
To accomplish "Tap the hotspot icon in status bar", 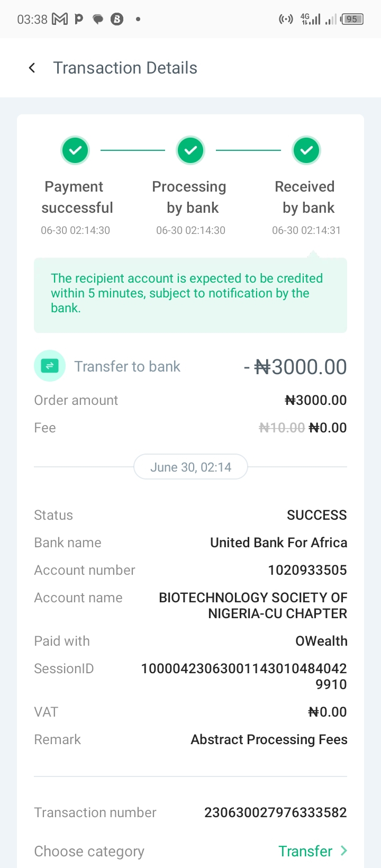I will coord(286,19).
